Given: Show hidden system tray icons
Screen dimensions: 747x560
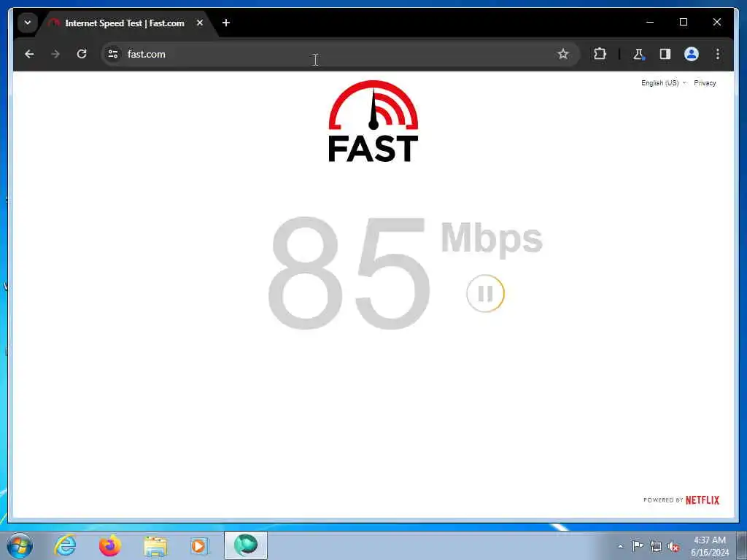Looking at the screenshot, I should (x=620, y=547).
